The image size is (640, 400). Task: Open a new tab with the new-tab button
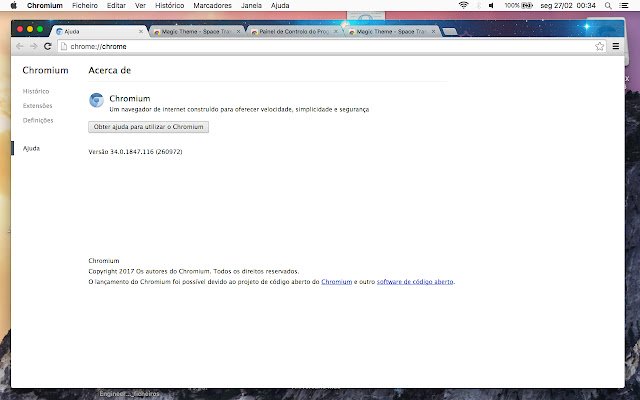[449, 31]
